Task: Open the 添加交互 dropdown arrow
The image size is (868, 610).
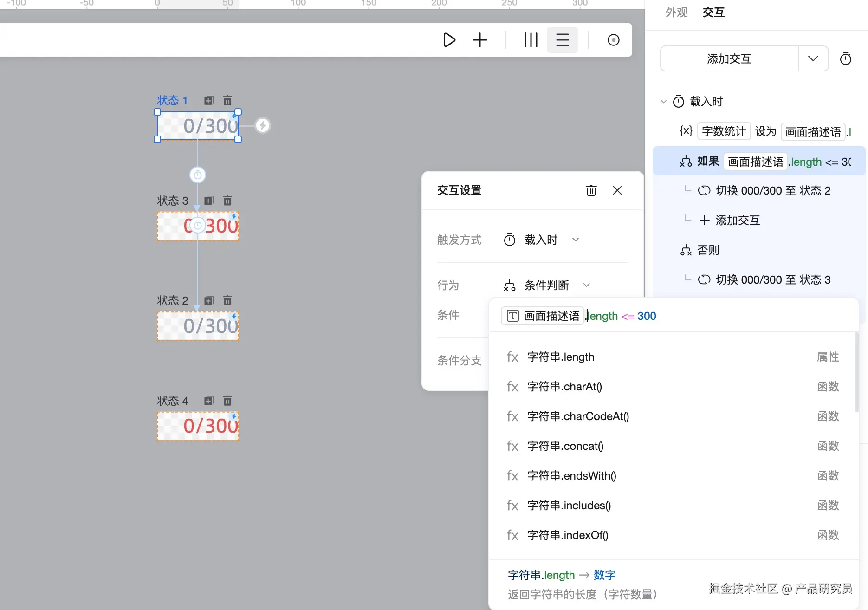Action: pyautogui.click(x=813, y=58)
